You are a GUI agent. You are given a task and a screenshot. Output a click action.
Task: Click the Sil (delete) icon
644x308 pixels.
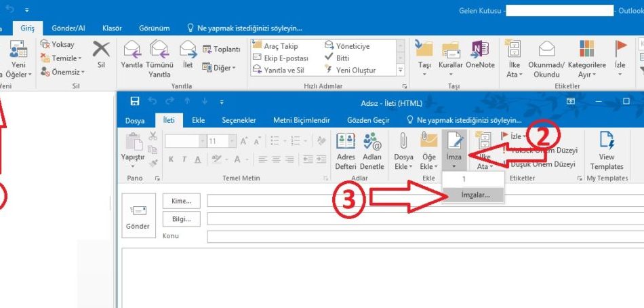pyautogui.click(x=101, y=53)
